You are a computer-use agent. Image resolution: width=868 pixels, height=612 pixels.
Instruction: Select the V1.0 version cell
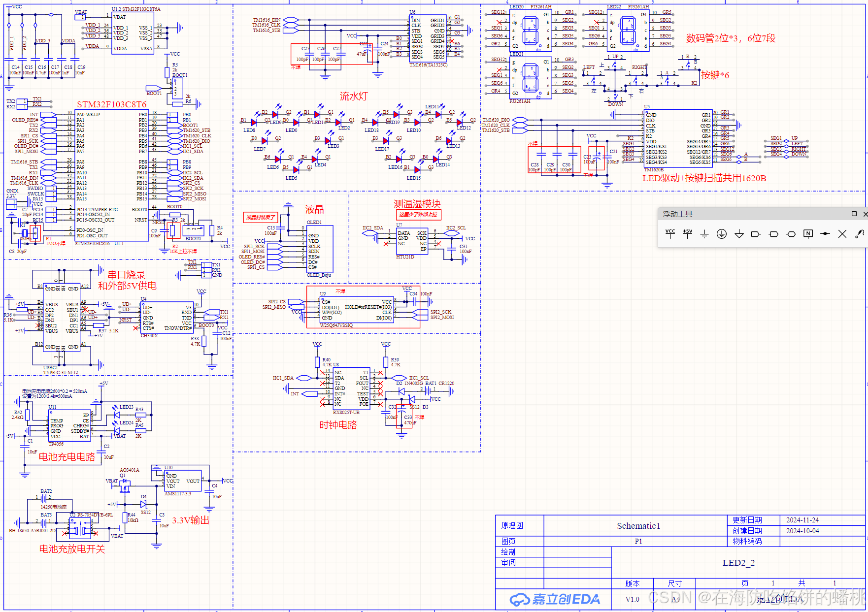632,599
